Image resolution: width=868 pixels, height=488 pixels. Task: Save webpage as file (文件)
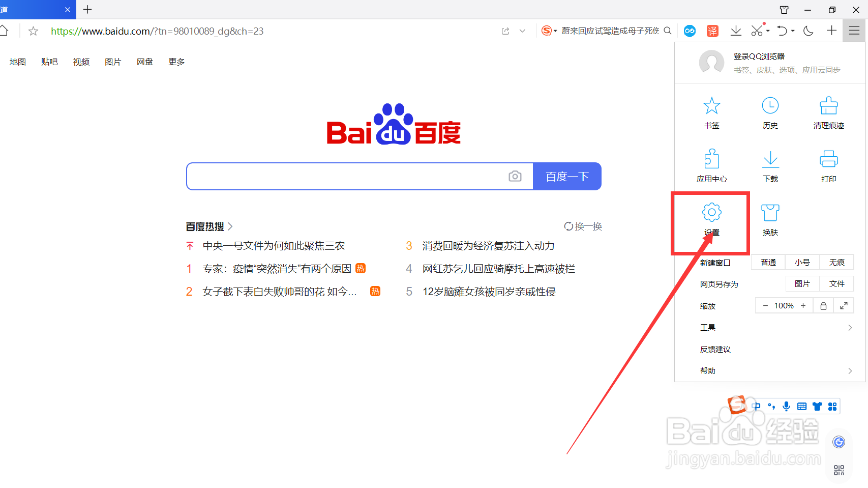coord(836,284)
